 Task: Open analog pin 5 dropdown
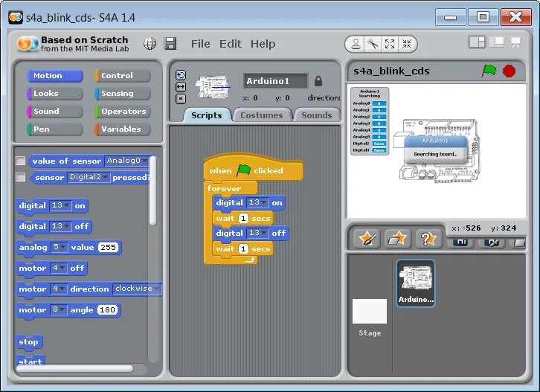(x=60, y=248)
